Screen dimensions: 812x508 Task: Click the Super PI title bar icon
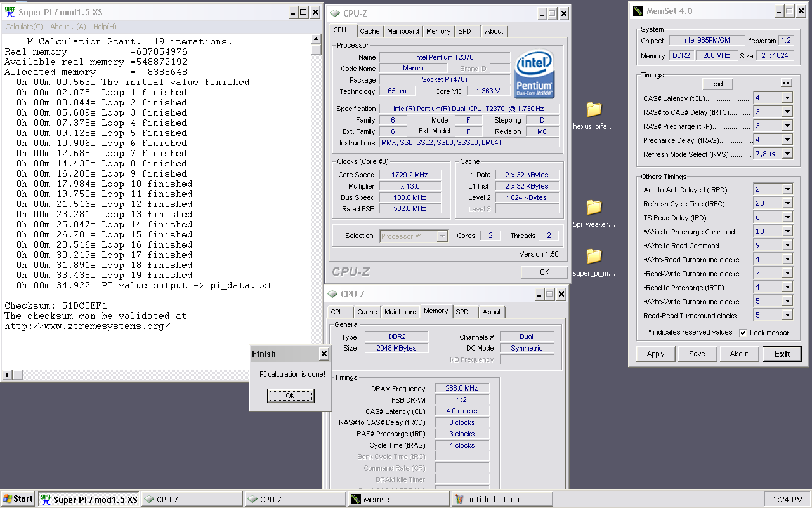(x=10, y=12)
